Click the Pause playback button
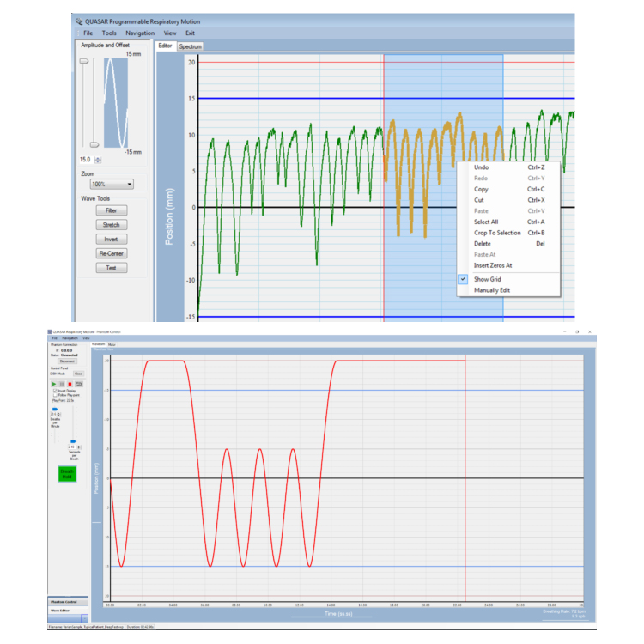Image resolution: width=644 pixels, height=644 pixels. (x=63, y=383)
